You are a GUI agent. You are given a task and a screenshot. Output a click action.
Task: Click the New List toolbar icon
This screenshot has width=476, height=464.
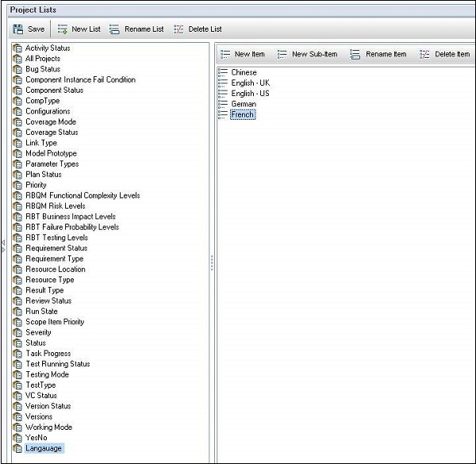coord(63,29)
